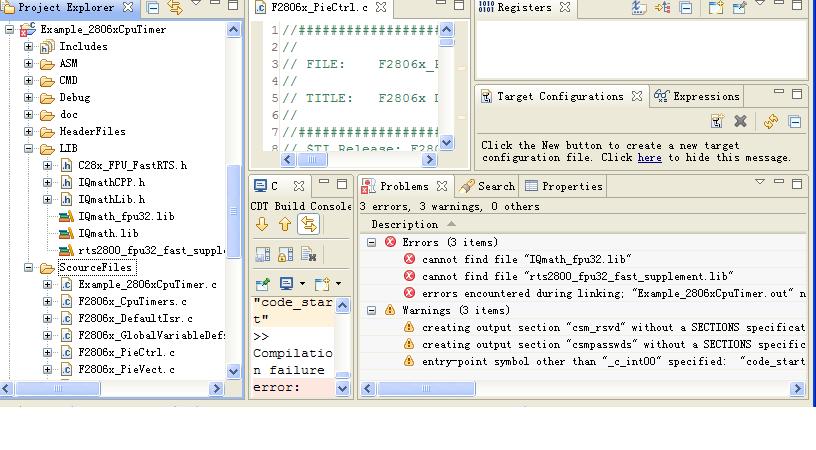Open the Search tab
The width and height of the screenshot is (816, 450).
[x=488, y=186]
